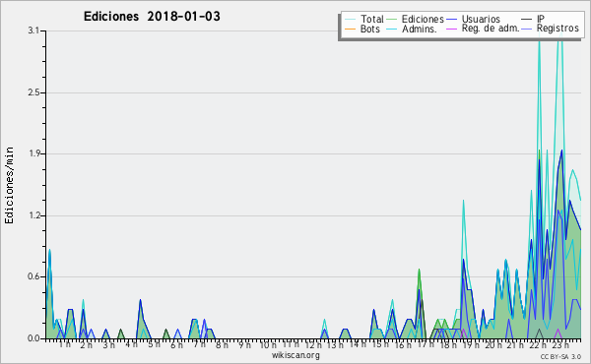Click the Total peak above 19 h
The height and width of the screenshot is (364, 591).
[463, 201]
